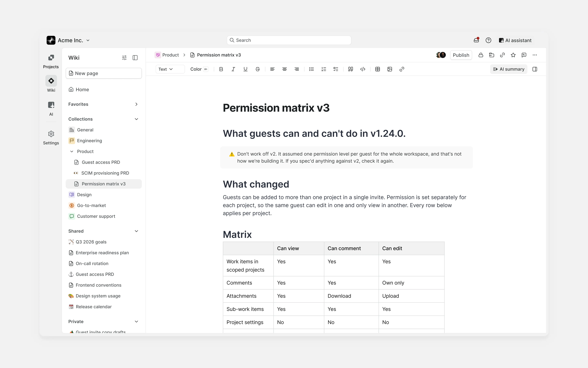Toggle underline formatting

pos(245,69)
